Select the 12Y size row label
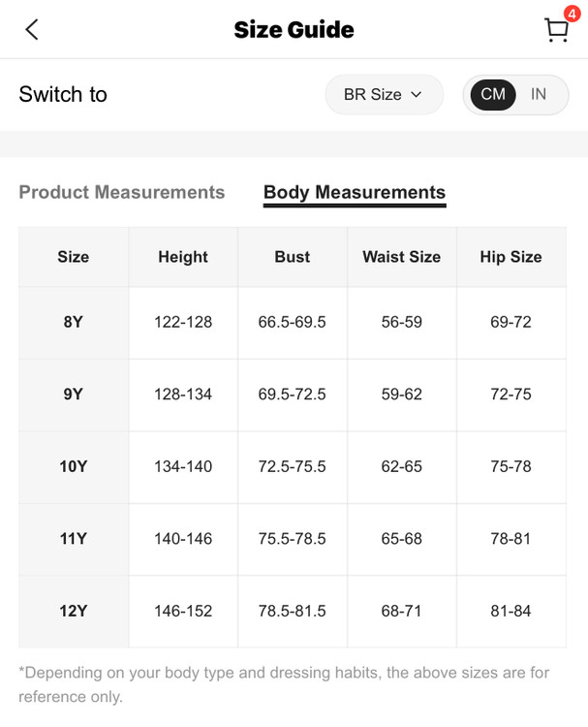 (74, 611)
